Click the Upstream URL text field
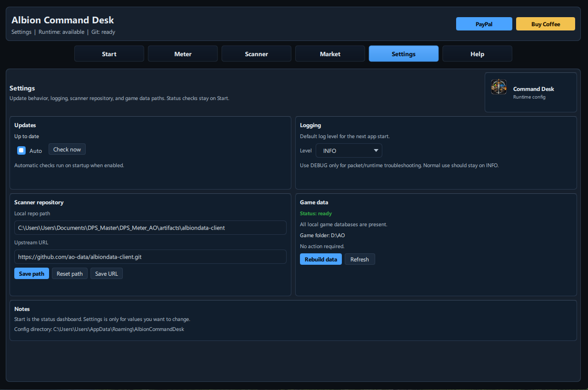The height and width of the screenshot is (390, 588). (x=150, y=257)
